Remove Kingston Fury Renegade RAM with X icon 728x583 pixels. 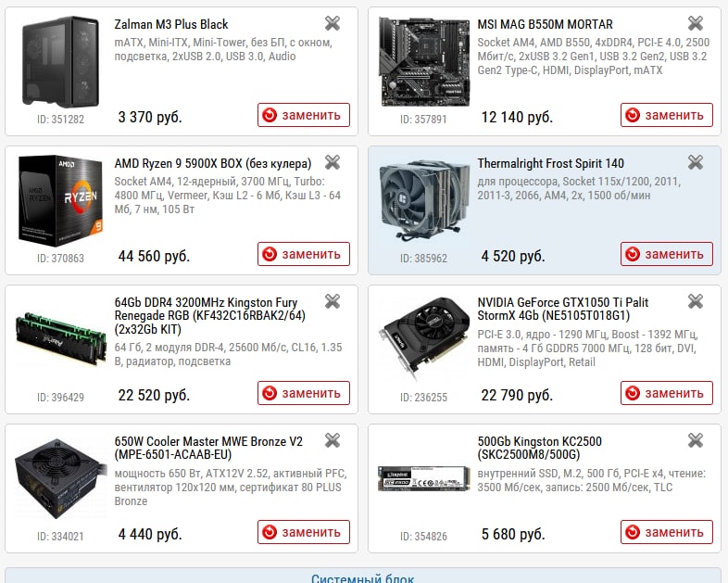coord(333,301)
